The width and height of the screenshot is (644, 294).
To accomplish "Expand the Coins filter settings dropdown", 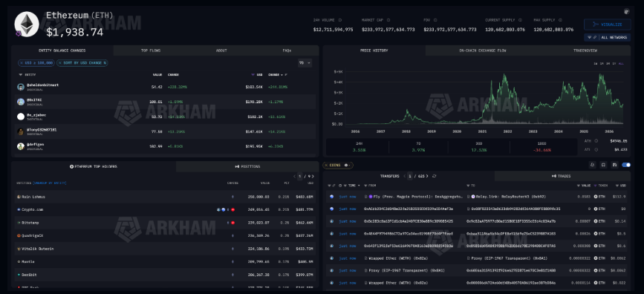I will [x=348, y=165].
